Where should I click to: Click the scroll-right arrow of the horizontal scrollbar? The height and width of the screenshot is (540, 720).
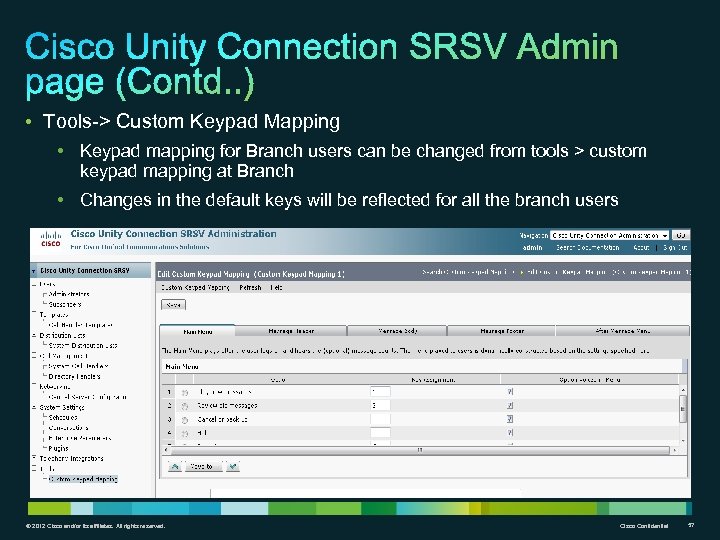coord(674,450)
